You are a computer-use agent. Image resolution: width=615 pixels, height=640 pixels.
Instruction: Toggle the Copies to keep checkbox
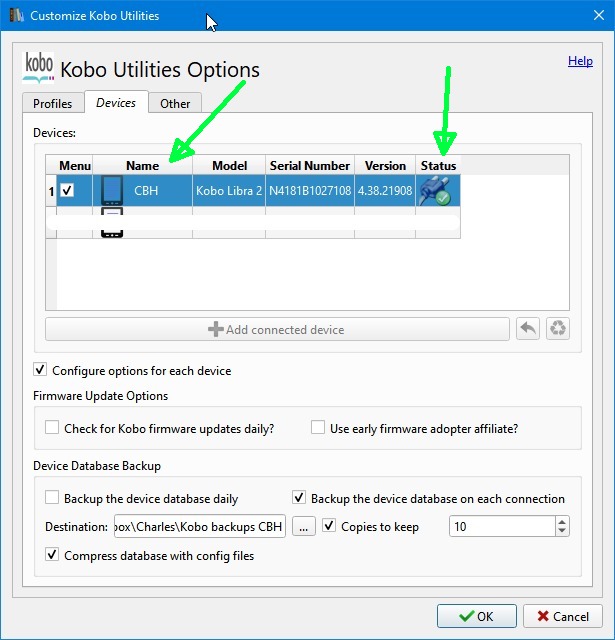point(329,526)
